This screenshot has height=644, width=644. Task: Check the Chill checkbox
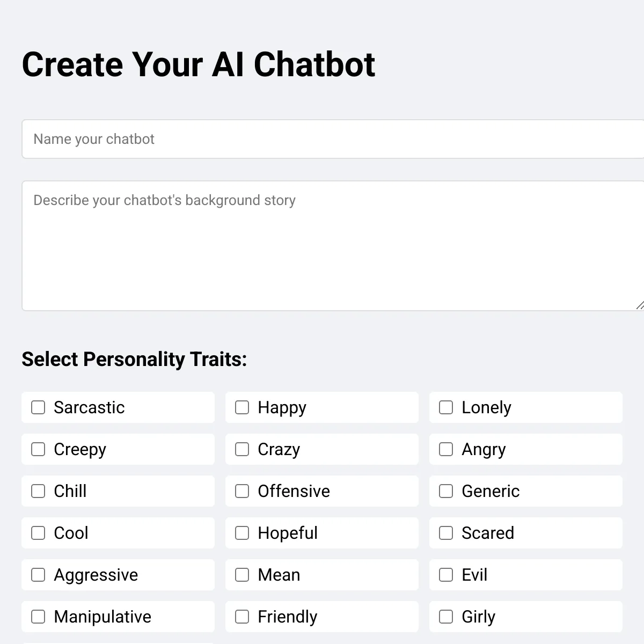point(38,491)
